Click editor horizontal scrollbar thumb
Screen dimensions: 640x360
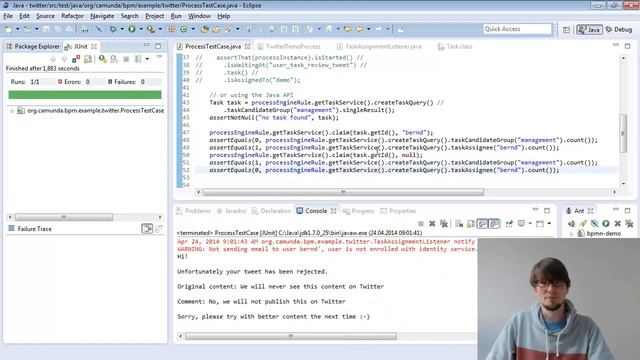[343, 192]
